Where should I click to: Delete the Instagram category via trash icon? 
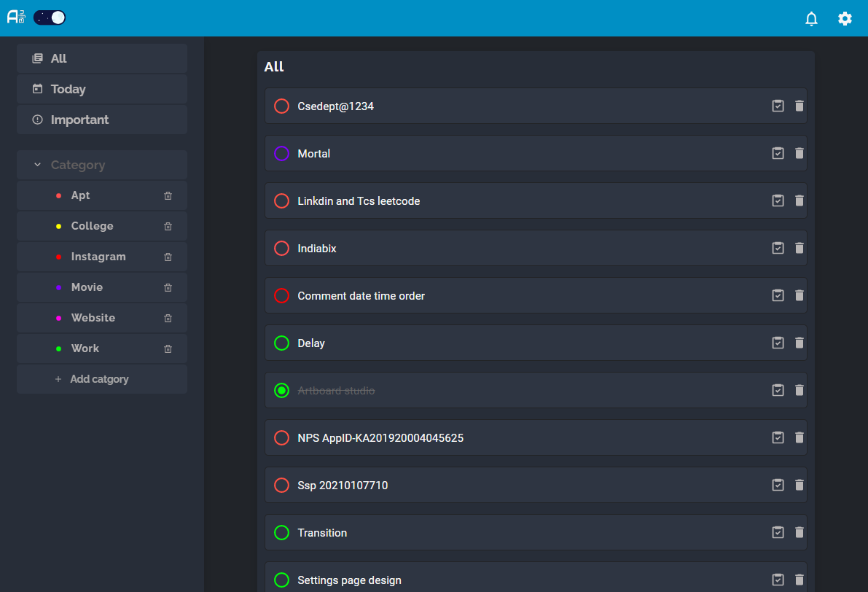[168, 257]
